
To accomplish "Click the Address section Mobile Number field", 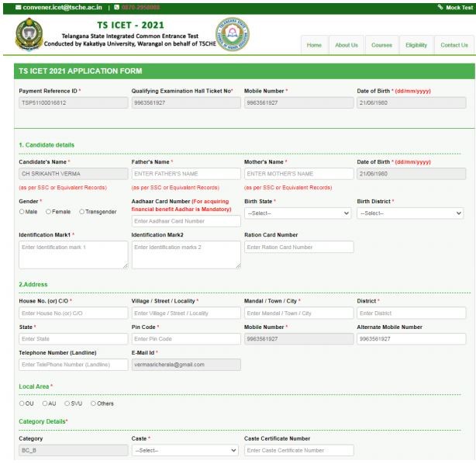I will 299,339.
